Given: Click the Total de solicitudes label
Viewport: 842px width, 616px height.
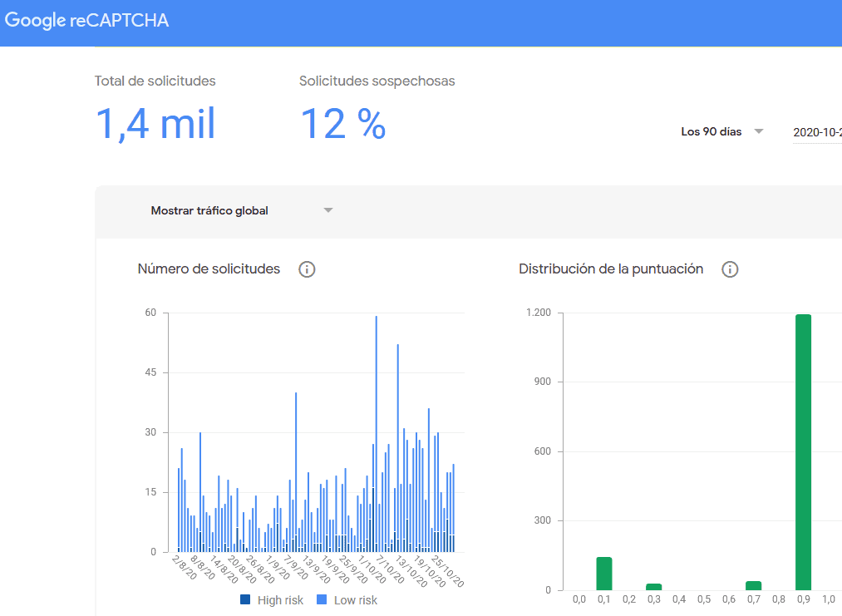Looking at the screenshot, I should click(155, 81).
